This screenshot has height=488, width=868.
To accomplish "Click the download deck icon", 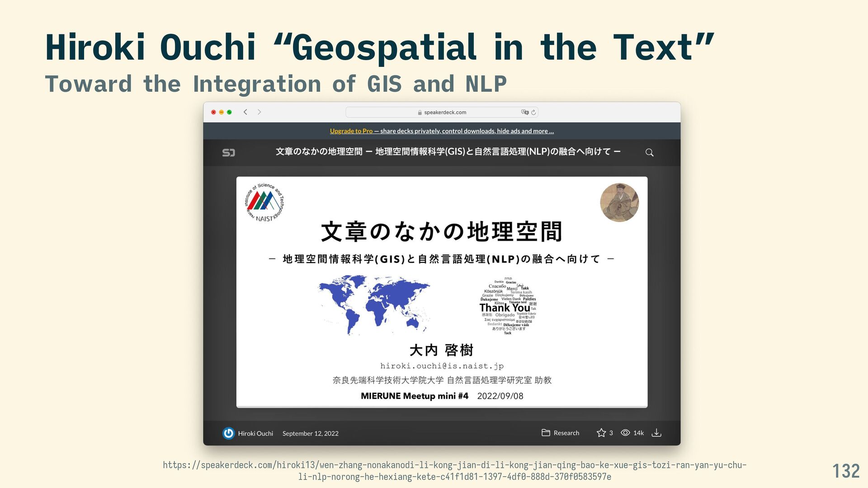I will pos(656,433).
